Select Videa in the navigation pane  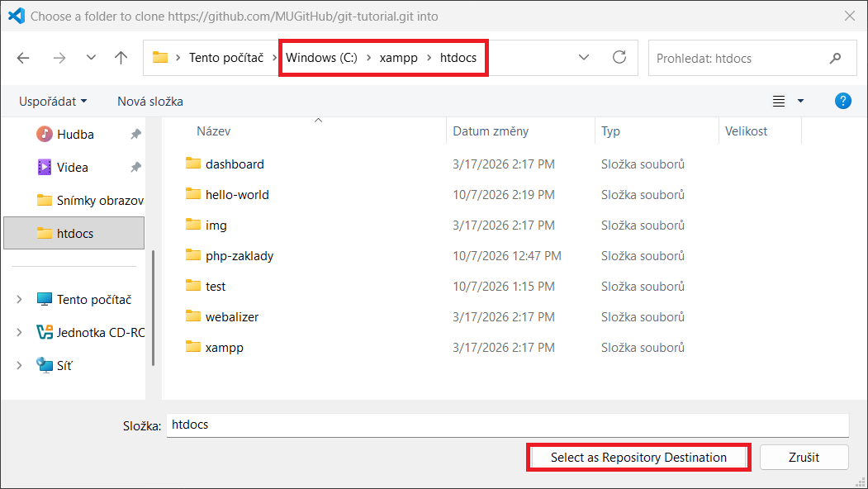click(72, 167)
